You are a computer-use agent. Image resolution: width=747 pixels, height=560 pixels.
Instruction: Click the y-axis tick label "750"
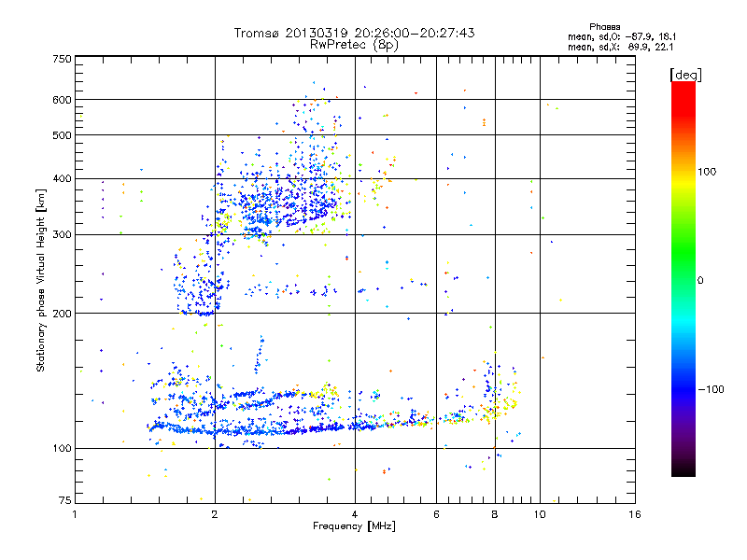pyautogui.click(x=62, y=59)
